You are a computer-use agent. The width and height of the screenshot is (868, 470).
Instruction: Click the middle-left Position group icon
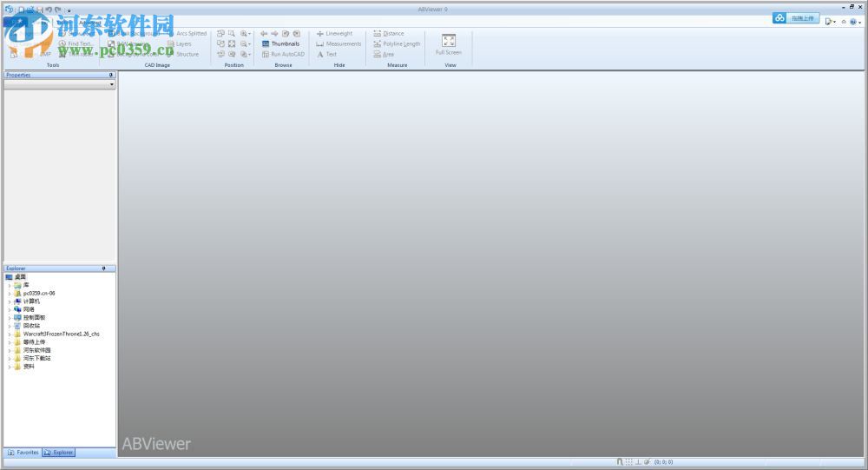click(220, 43)
